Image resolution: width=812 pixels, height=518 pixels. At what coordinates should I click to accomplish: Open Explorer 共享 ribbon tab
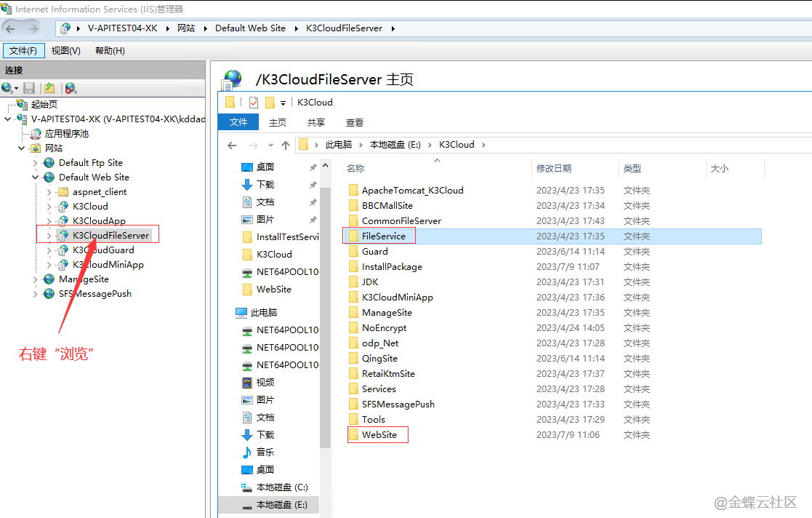[x=316, y=122]
